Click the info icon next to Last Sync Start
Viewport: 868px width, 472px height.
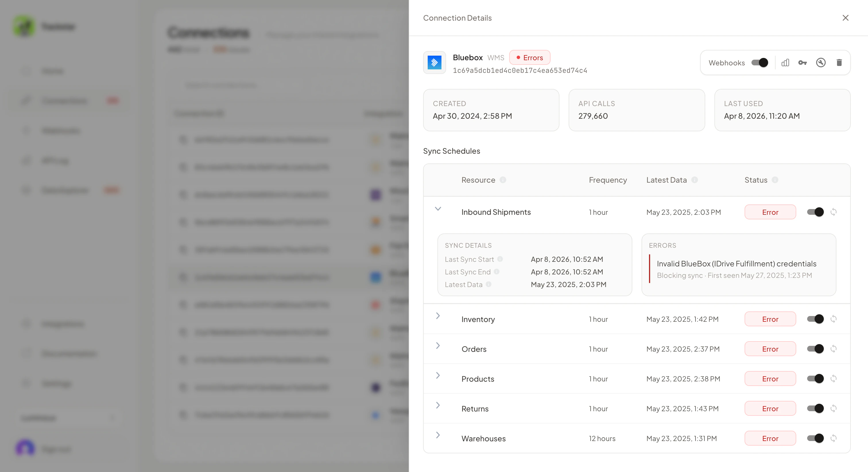[x=500, y=259]
